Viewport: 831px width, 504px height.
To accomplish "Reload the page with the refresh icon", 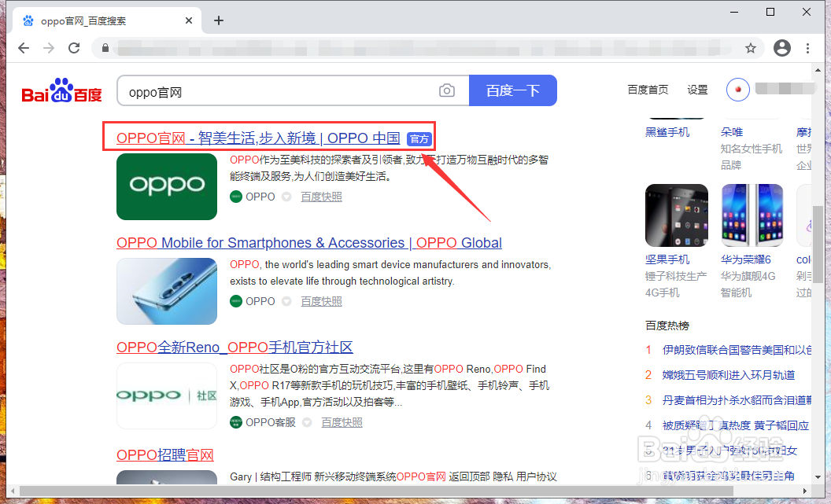I will point(74,48).
